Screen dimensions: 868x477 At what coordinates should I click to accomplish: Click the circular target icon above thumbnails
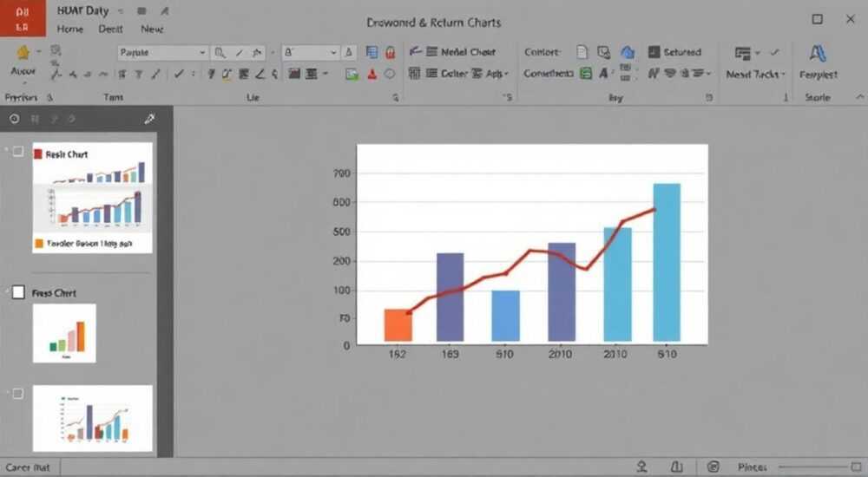[15, 119]
